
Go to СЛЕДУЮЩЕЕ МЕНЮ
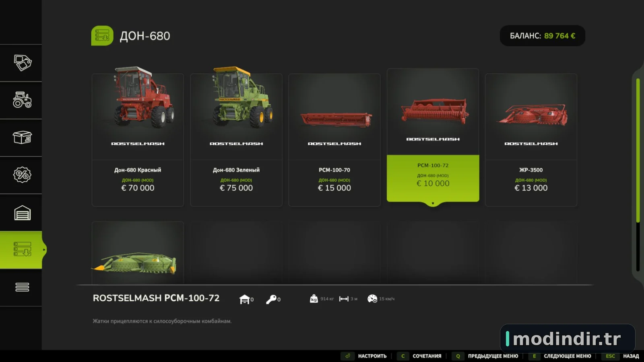(568, 356)
